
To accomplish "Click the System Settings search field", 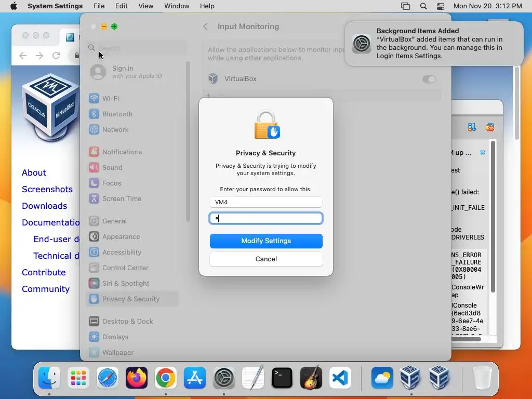I will (x=136, y=48).
